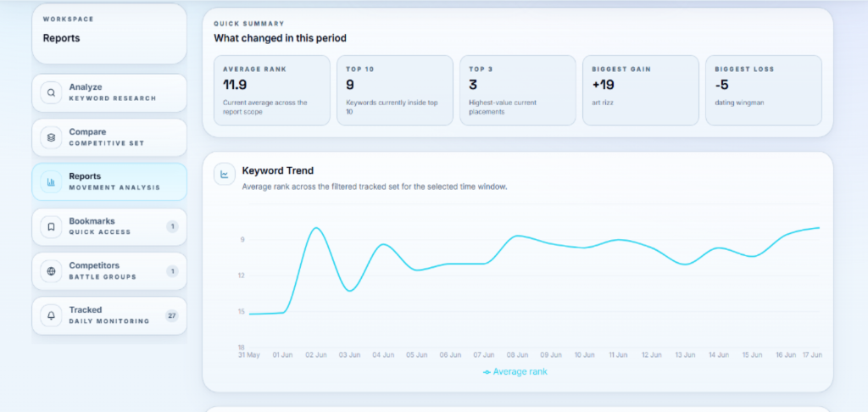Open Compare competitive set section
The height and width of the screenshot is (412, 868).
click(x=109, y=137)
